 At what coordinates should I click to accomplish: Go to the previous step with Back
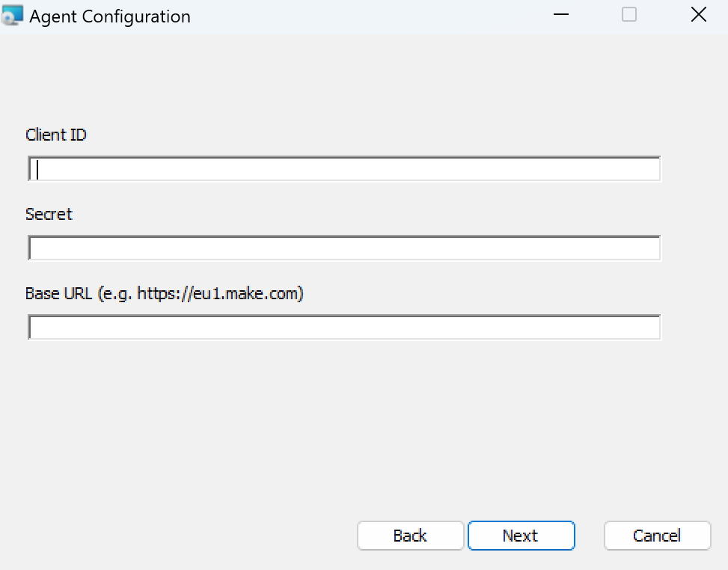point(411,536)
